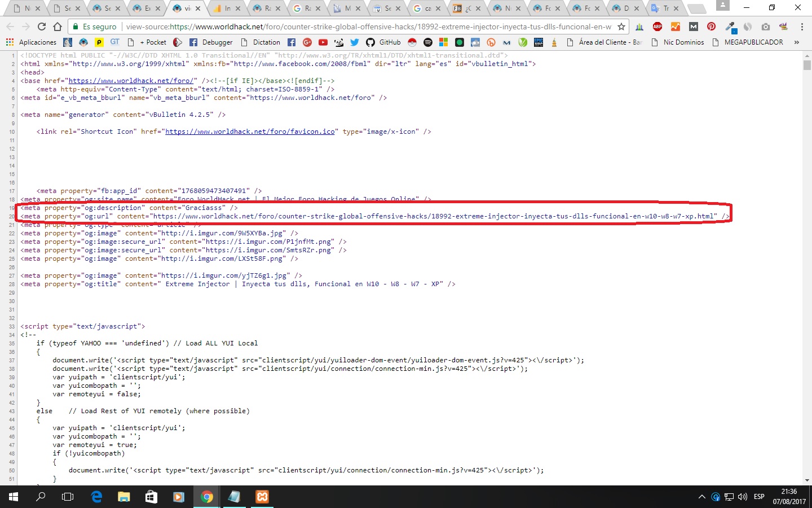Launch Microsoft Edge from the taskbar
The width and height of the screenshot is (812, 508).
(96, 497)
